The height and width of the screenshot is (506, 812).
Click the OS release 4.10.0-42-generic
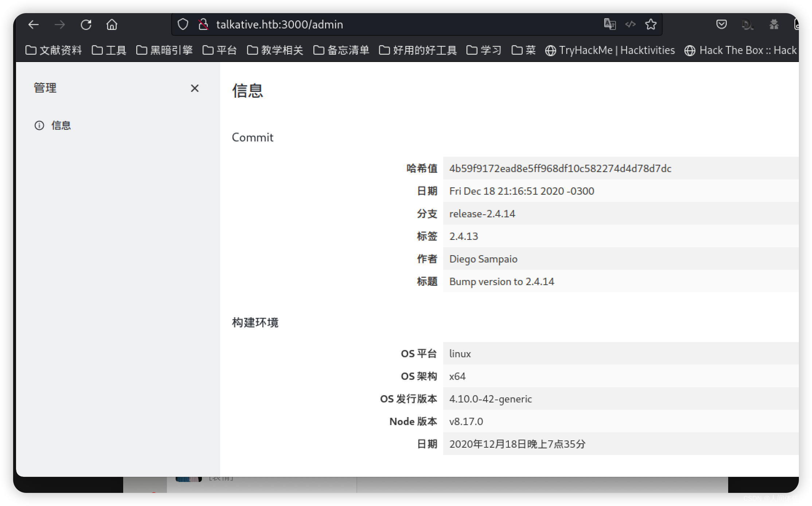click(491, 399)
